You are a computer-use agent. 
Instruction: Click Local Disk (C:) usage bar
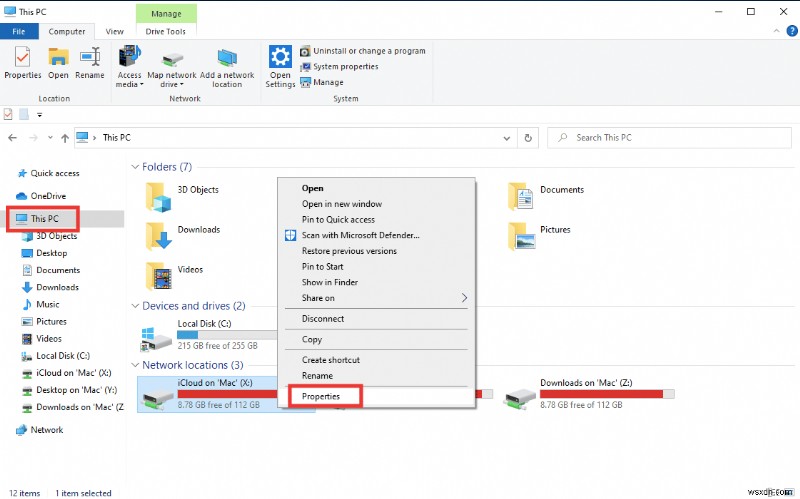(x=227, y=335)
